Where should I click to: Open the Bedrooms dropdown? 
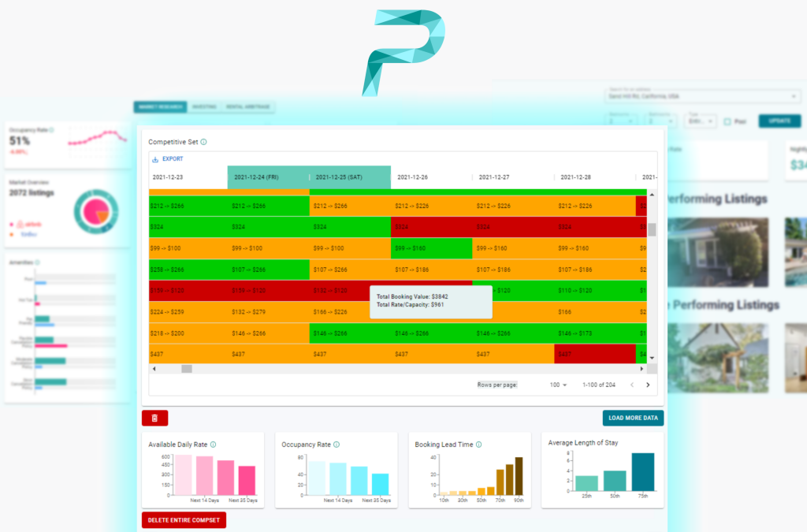click(x=621, y=121)
